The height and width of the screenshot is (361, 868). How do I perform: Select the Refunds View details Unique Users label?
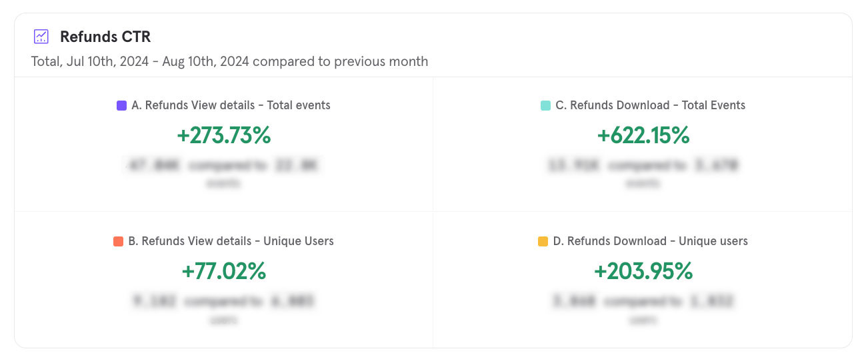point(231,241)
